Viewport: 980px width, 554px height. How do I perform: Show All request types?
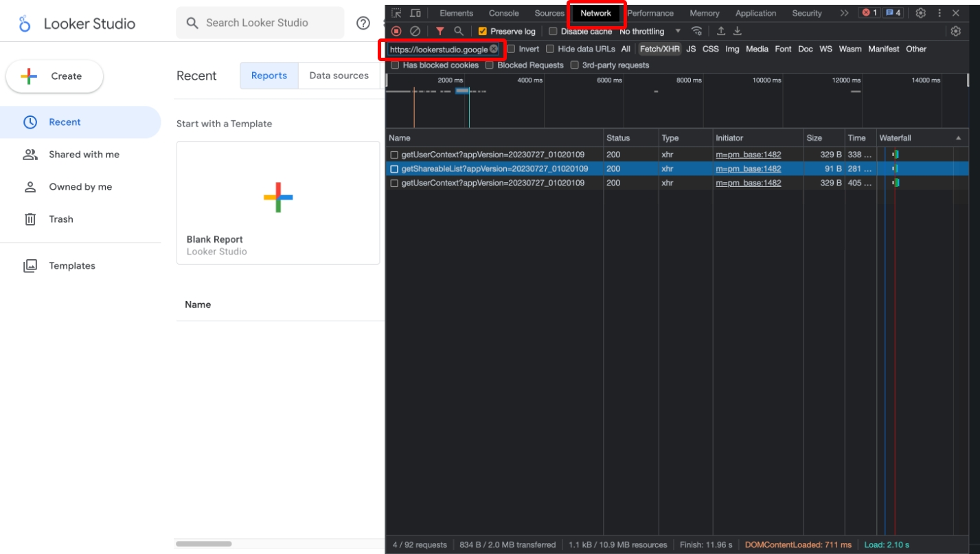click(626, 49)
